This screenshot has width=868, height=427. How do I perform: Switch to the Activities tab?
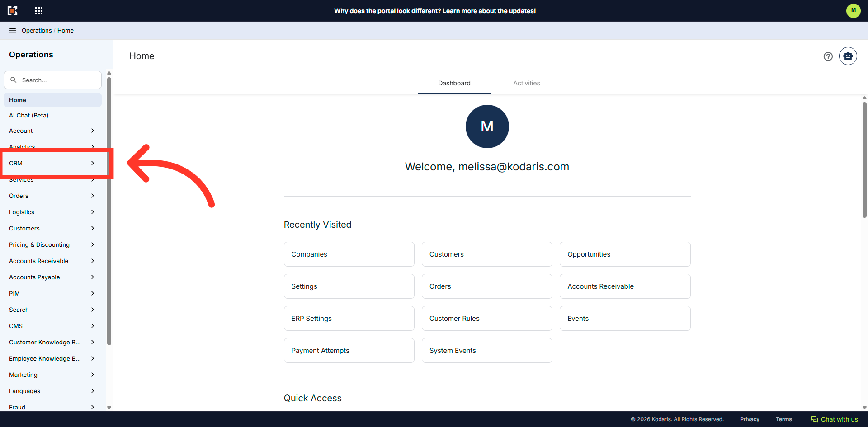point(527,83)
